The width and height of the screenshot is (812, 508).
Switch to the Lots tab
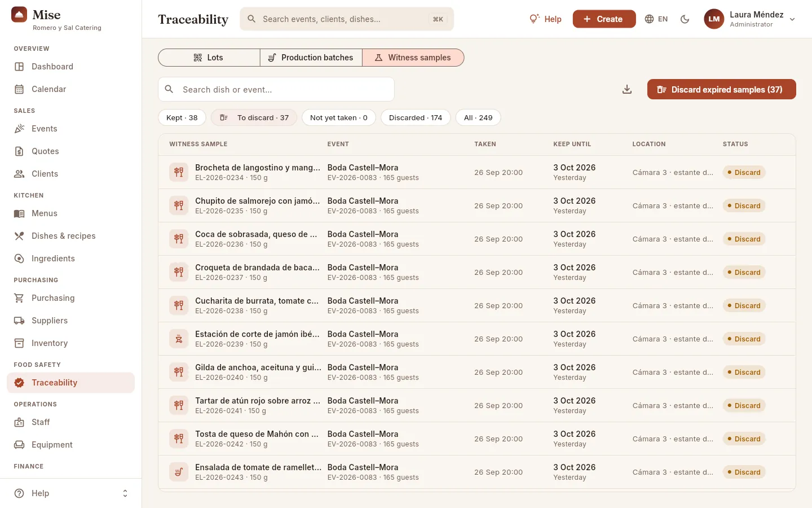tap(209, 58)
